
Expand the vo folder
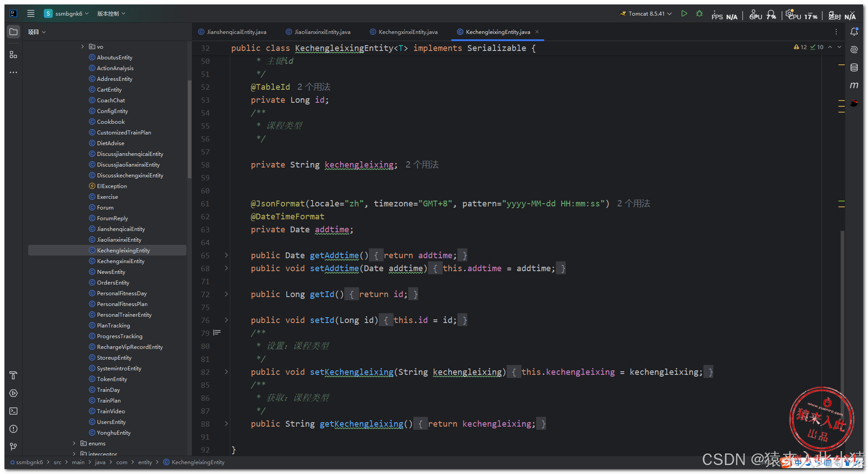(82, 46)
